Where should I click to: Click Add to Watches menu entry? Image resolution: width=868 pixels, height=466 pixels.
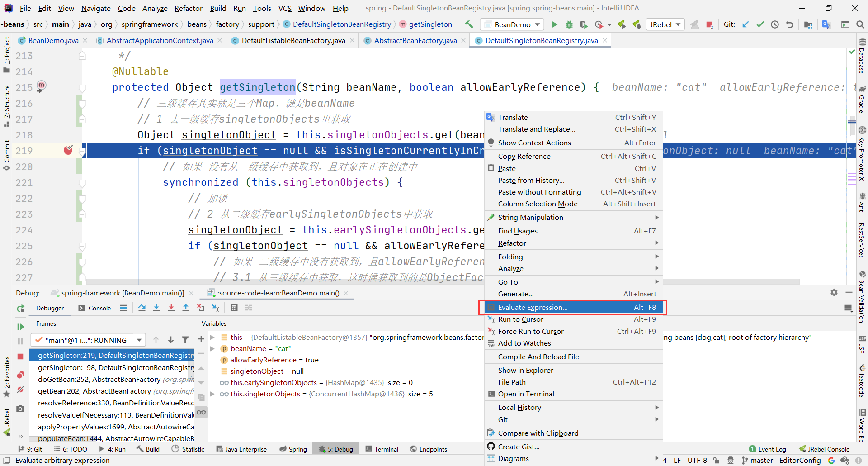573,343
